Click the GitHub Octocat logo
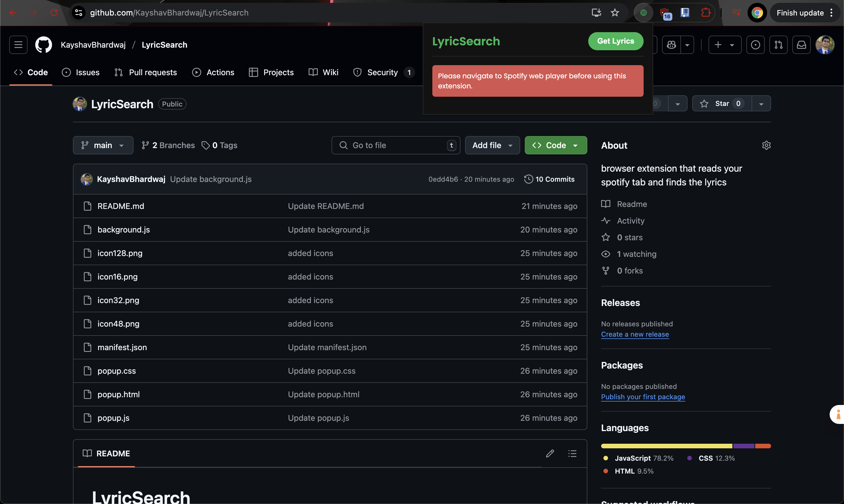The height and width of the screenshot is (504, 844). pos(43,44)
